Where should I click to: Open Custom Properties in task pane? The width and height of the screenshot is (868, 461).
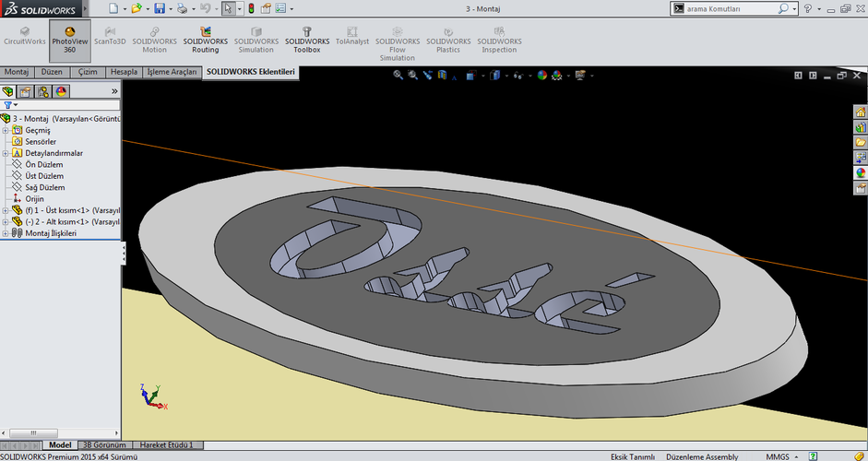(861, 188)
